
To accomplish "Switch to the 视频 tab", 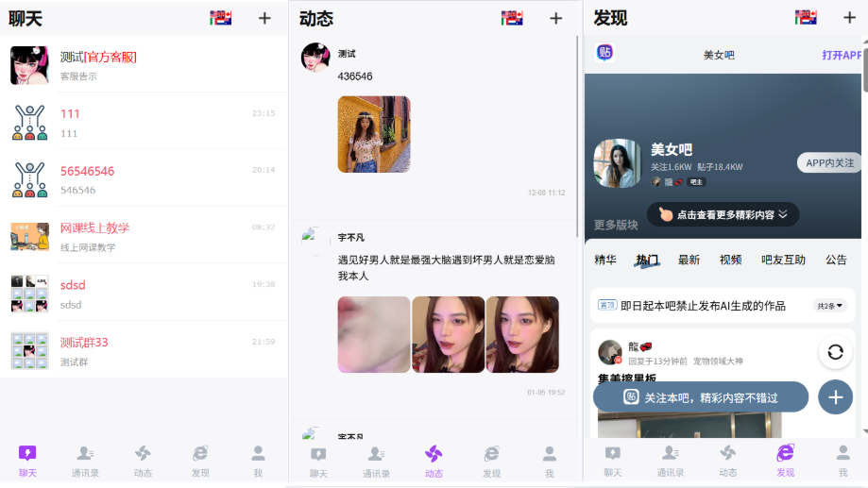I will coord(730,260).
